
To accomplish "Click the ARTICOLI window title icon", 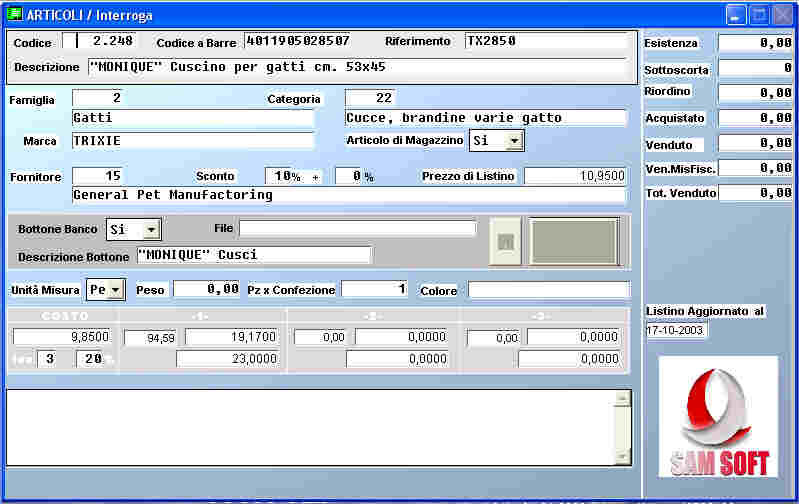I will pyautogui.click(x=14, y=15).
